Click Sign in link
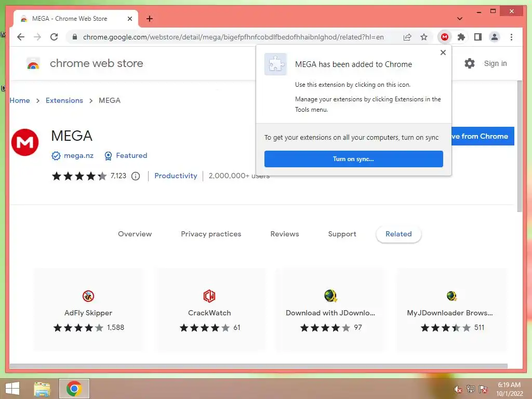 pyautogui.click(x=495, y=63)
